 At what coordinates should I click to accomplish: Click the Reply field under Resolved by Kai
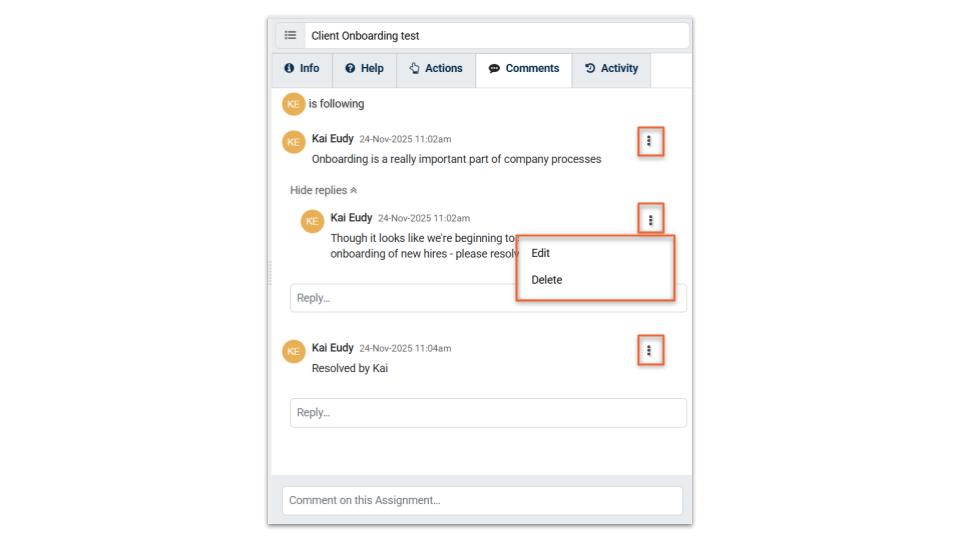point(488,413)
